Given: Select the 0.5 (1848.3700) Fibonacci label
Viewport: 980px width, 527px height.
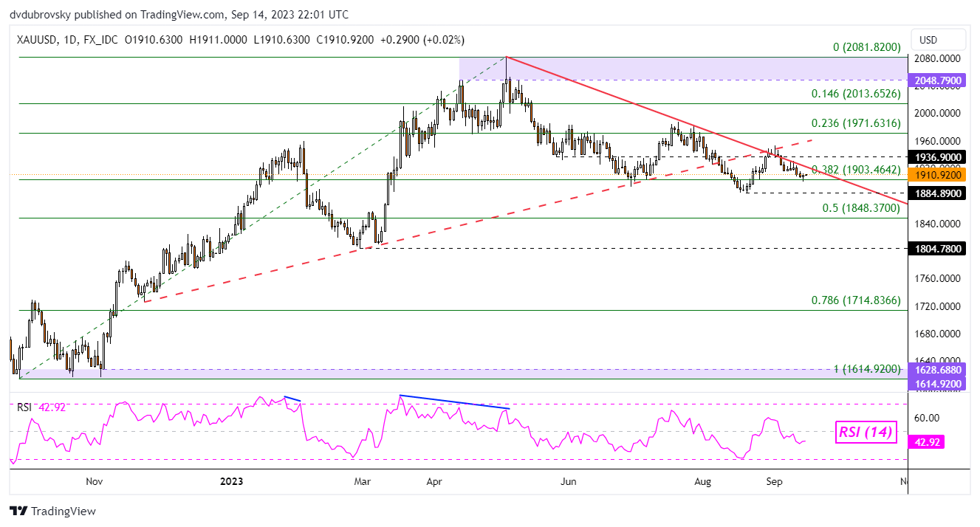Looking at the screenshot, I should pos(861,208).
